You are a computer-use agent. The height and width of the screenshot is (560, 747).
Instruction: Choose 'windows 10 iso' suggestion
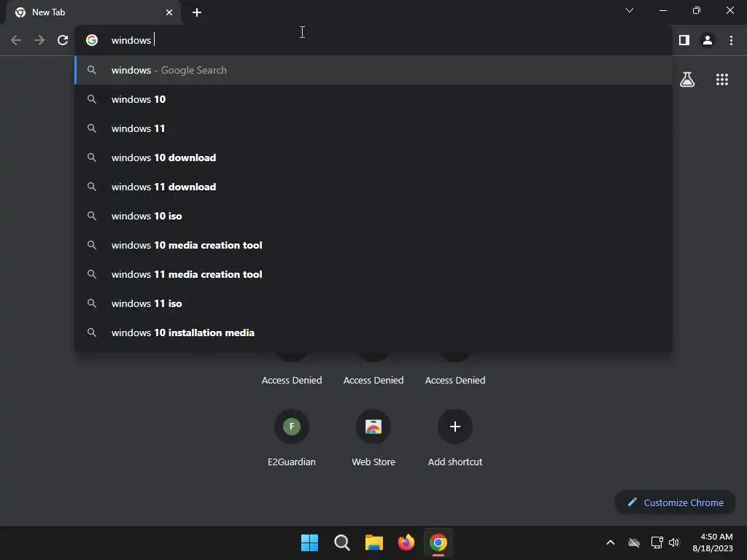coord(373,216)
